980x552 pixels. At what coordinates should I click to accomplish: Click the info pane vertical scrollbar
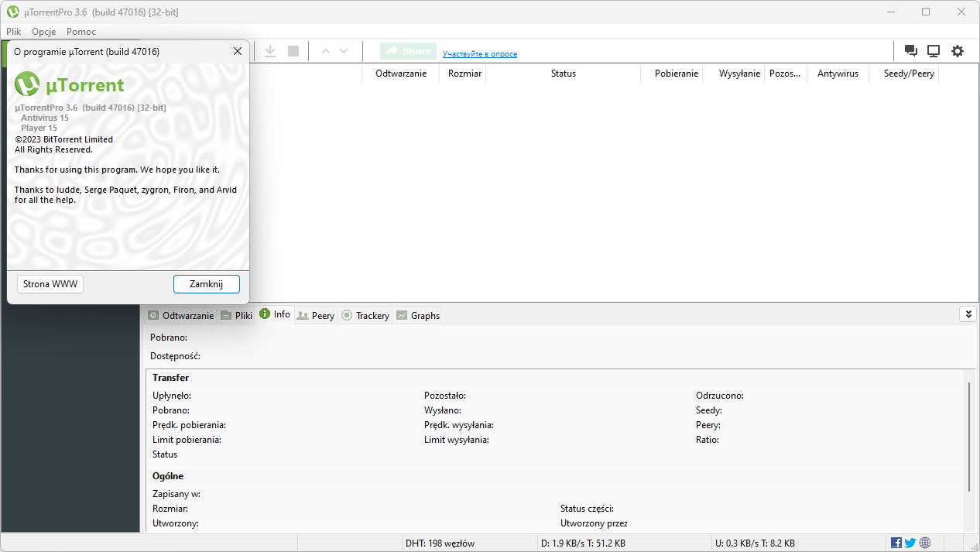click(968, 436)
